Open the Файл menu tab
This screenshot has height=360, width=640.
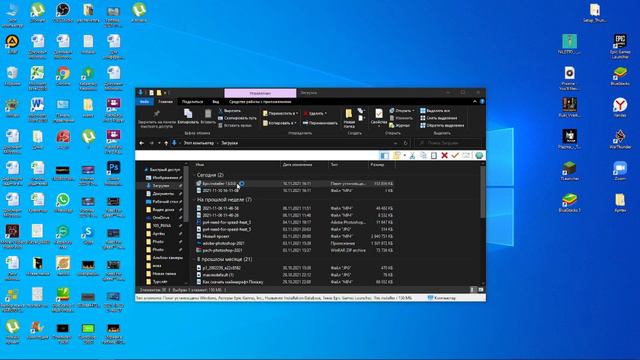point(144,102)
